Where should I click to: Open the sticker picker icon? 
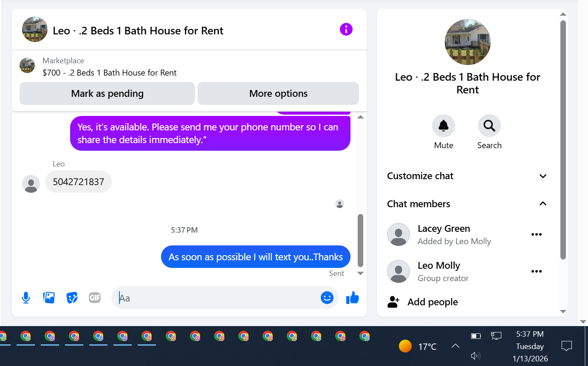pos(72,298)
